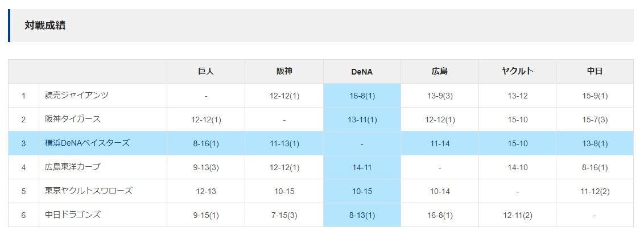Click the 14-11 highlighted cell
The image size is (644, 243).
pyautogui.click(x=362, y=167)
